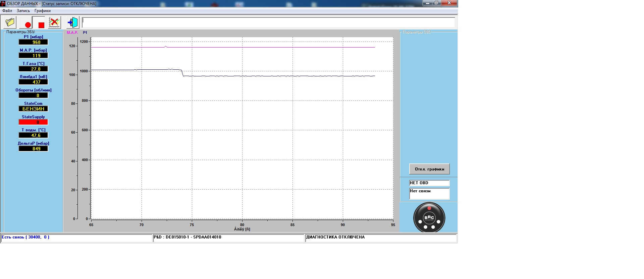Click the StateCom parameter label
Viewport: 644px width, 279px height.
(x=33, y=103)
